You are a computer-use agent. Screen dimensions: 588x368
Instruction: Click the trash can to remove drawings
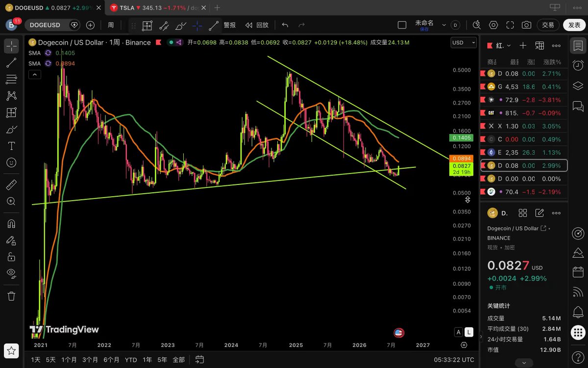(12, 296)
